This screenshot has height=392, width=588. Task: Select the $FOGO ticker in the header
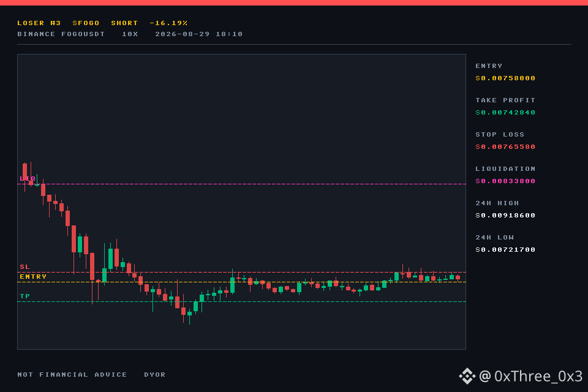[x=86, y=23]
